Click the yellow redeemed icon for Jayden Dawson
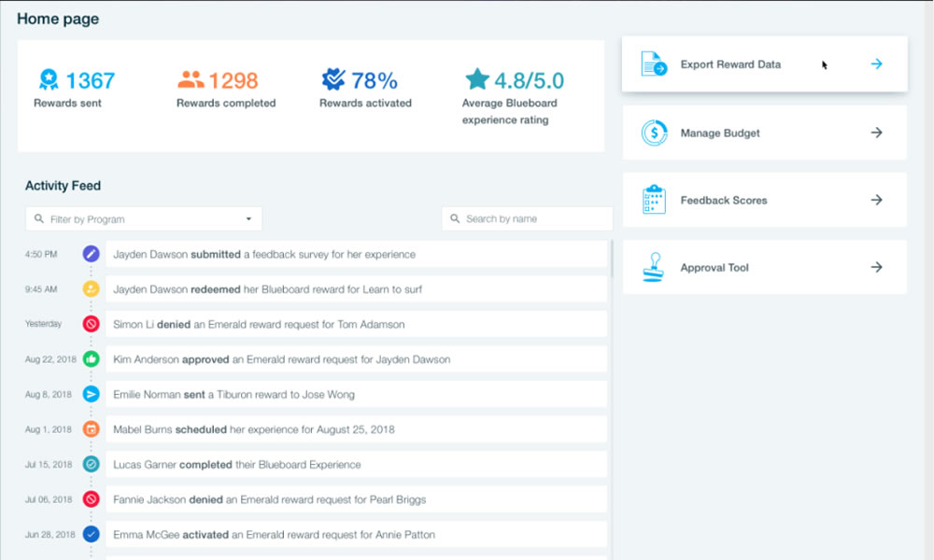The width and height of the screenshot is (934, 560). 91,289
